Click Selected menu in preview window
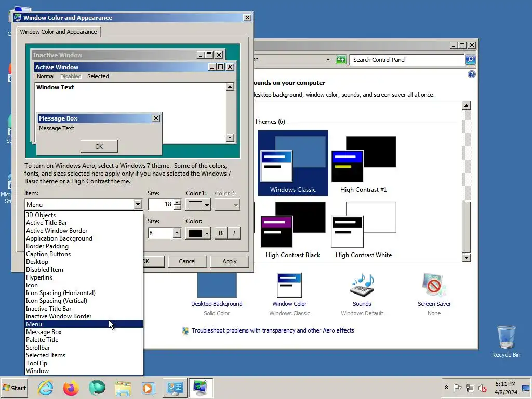This screenshot has width=532, height=399. coord(98,76)
